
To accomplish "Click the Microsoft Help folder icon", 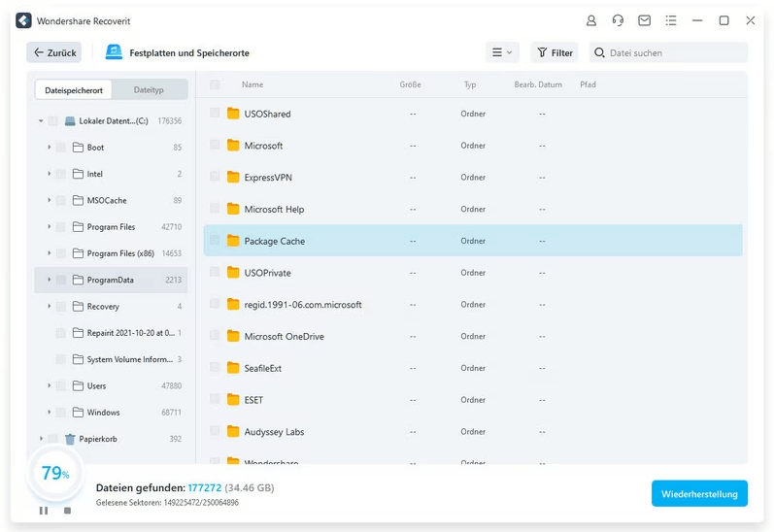I will pos(233,210).
